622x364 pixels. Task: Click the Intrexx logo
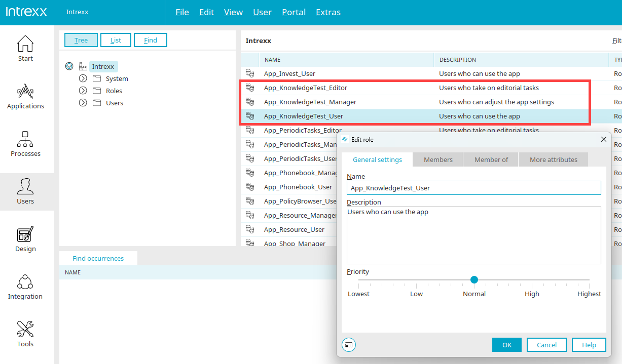pos(26,12)
